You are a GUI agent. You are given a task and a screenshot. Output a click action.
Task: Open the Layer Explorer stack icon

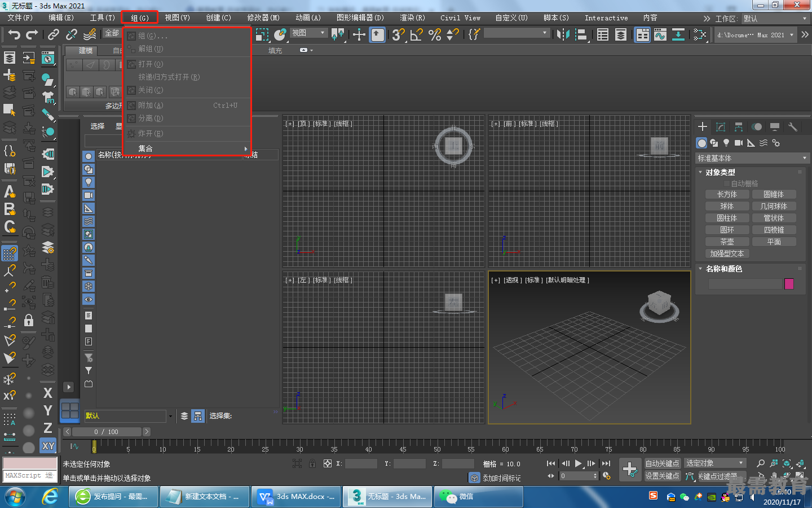point(621,35)
